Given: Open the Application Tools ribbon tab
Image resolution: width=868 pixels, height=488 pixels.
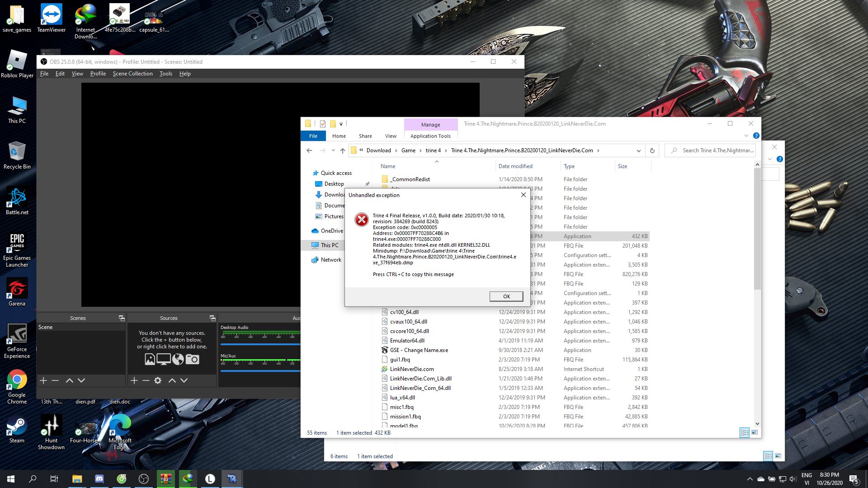Looking at the screenshot, I should point(430,136).
